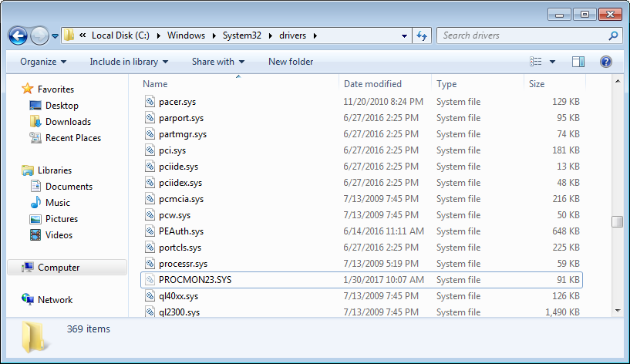Viewport: 630px width, 364px height.
Task: Click the search magnifier icon
Action: tap(613, 35)
